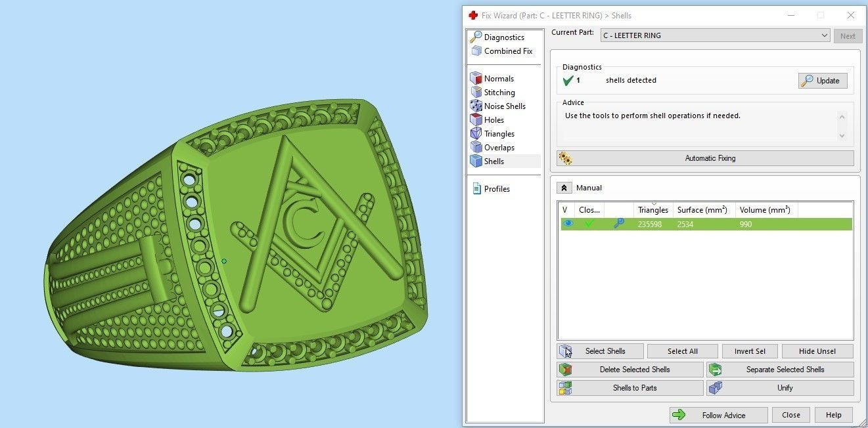Update the shell diagnostics
The width and height of the screenshot is (868, 428).
(823, 81)
